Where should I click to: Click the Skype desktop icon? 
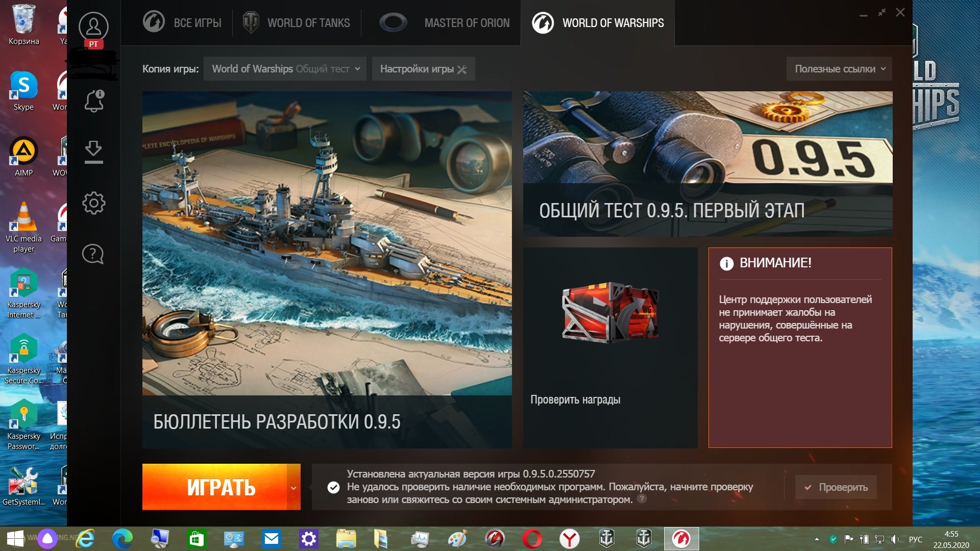click(x=23, y=91)
